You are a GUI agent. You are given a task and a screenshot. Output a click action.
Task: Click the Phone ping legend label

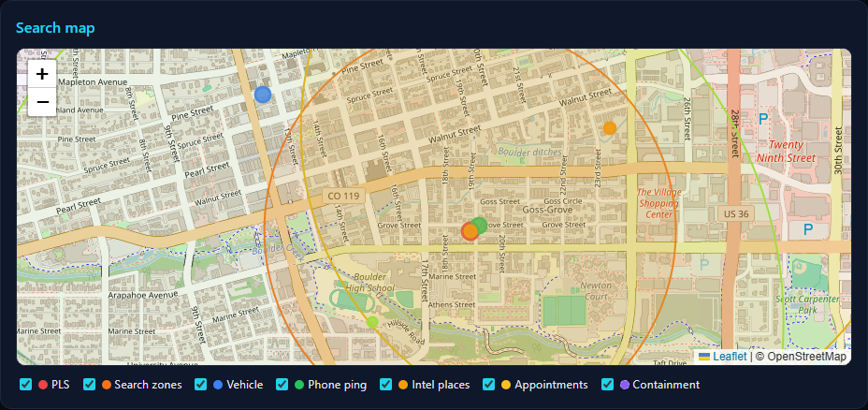(337, 385)
